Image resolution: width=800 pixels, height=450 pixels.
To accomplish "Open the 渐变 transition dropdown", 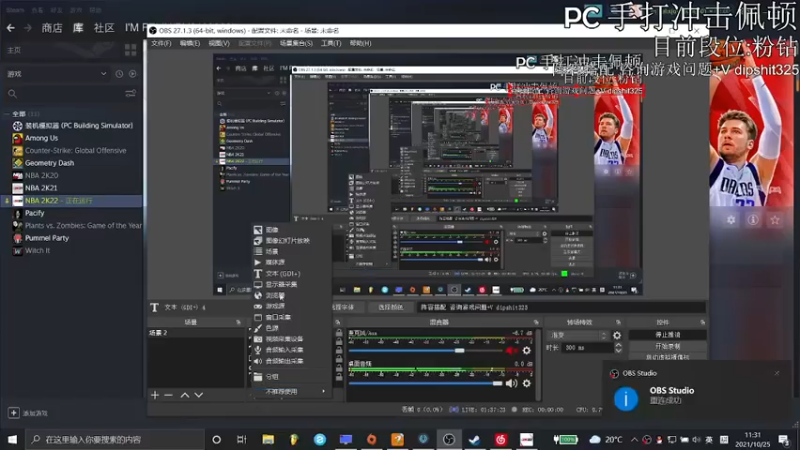I will pos(578,335).
